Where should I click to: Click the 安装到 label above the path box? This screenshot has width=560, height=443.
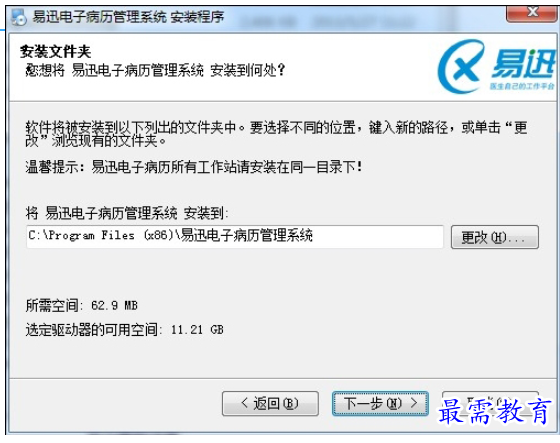pyautogui.click(x=127, y=213)
